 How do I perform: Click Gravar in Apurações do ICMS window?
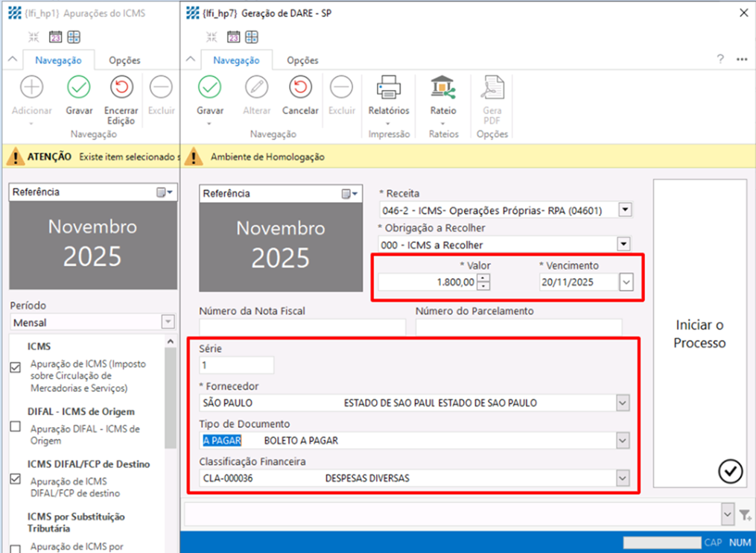click(79, 89)
